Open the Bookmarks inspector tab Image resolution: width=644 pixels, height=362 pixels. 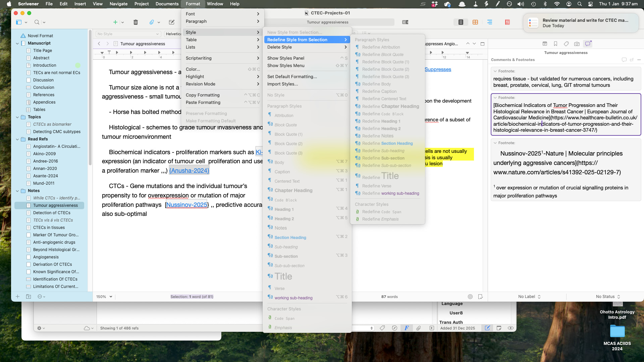pos(555,44)
